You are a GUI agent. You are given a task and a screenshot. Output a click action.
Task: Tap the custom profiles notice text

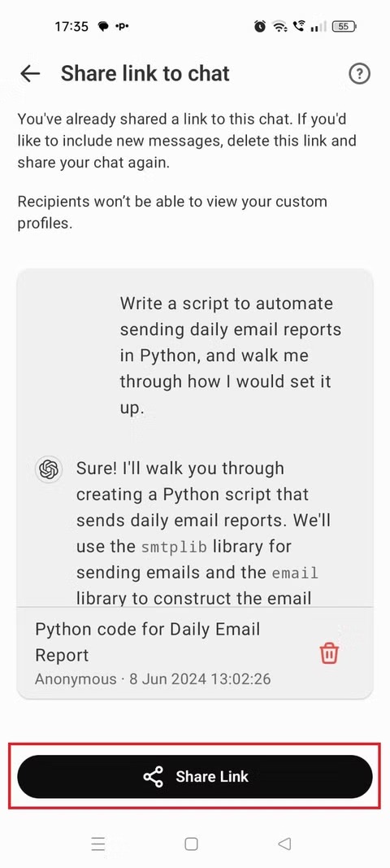172,213
